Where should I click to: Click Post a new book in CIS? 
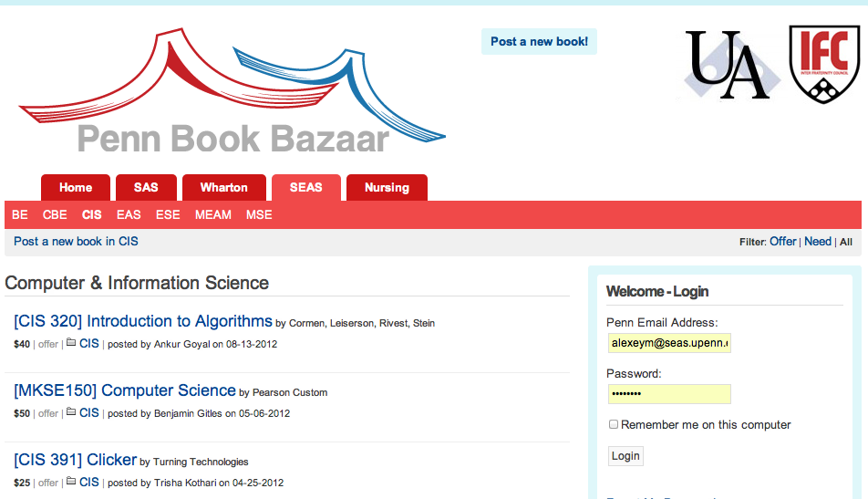point(76,242)
